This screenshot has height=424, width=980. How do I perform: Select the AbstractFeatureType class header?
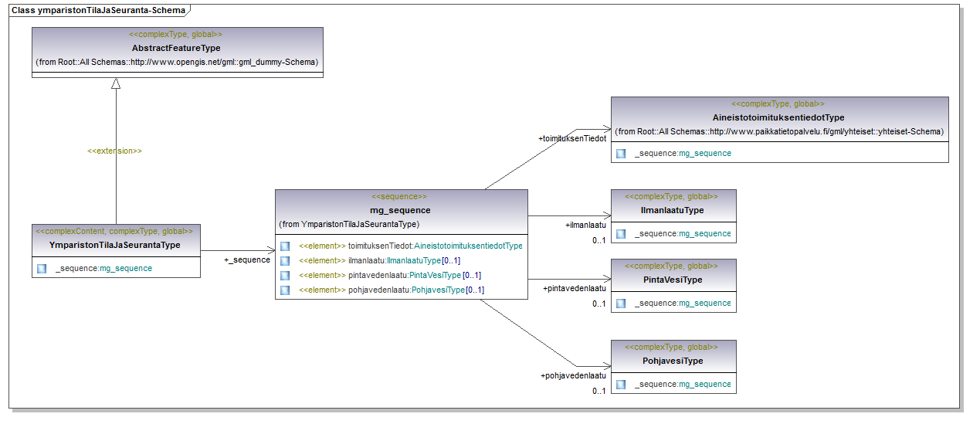point(177,49)
